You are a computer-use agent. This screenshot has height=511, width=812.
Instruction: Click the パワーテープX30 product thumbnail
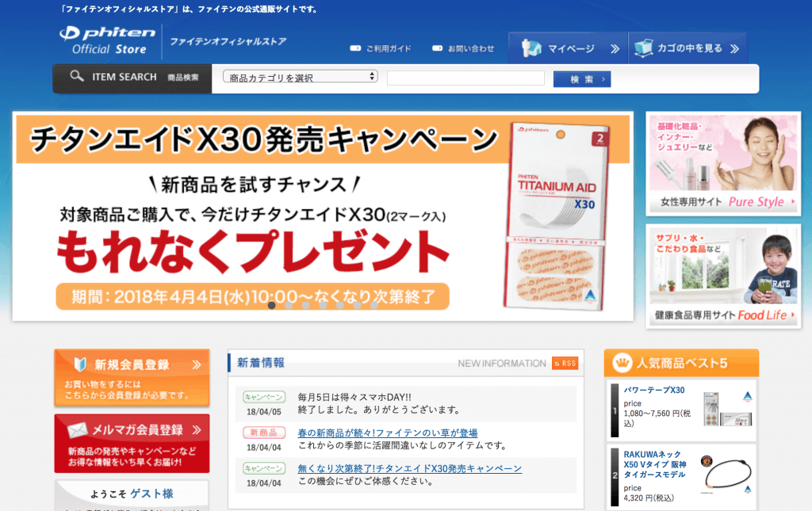(727, 409)
